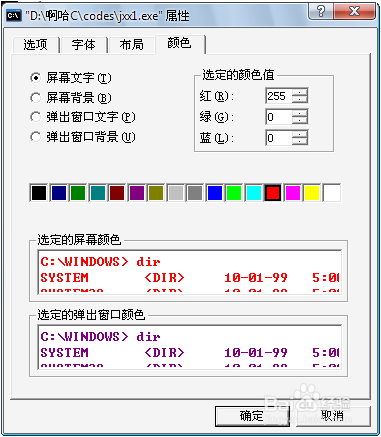Pick the selected red color swatch
Viewport: 381px width, 437px height.
pyautogui.click(x=273, y=193)
